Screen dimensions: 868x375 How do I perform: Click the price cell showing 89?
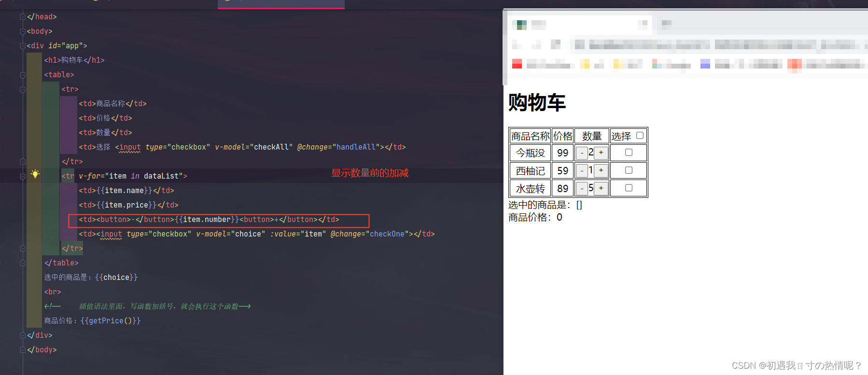click(562, 189)
